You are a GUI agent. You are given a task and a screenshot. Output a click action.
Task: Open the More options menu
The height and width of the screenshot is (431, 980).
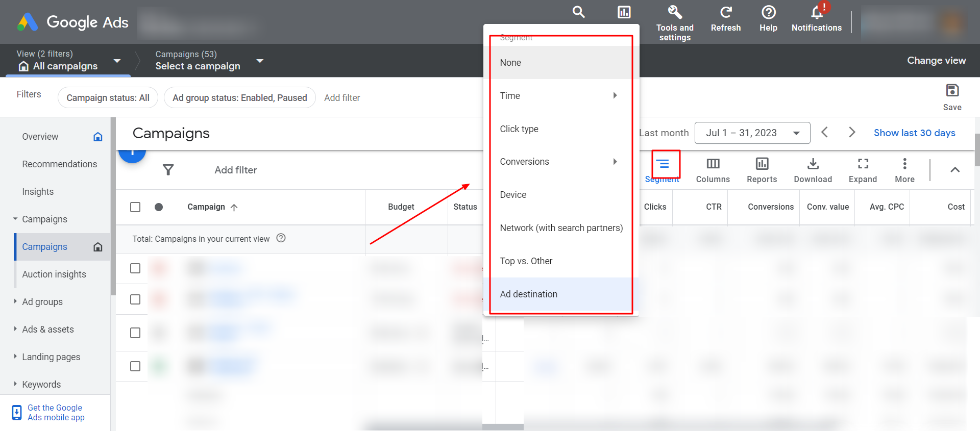[904, 170]
